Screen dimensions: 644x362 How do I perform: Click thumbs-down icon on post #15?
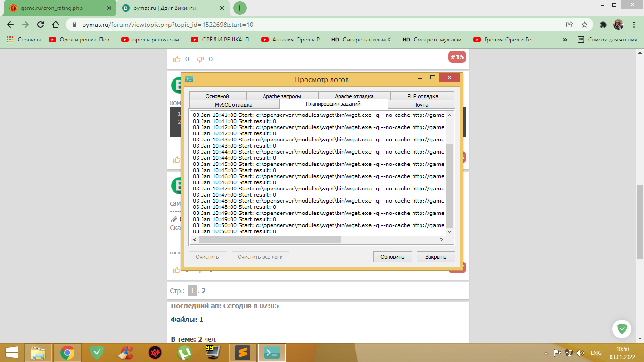coord(200,59)
